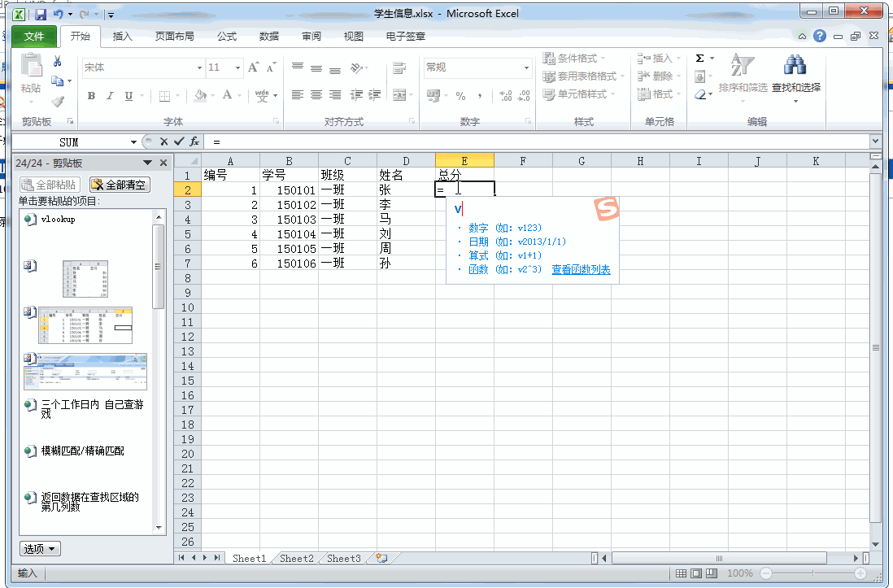Toggle Italic formatting
This screenshot has width=893, height=588.
110,96
